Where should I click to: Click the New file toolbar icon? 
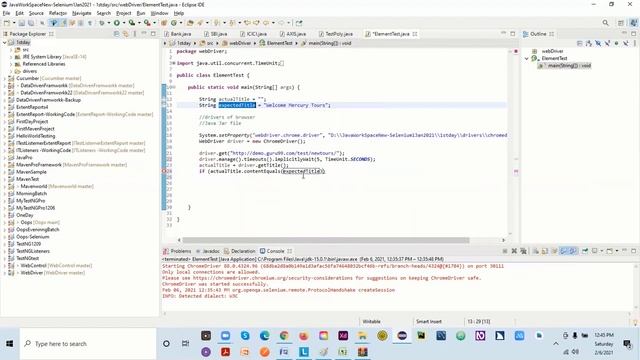tap(7, 23)
